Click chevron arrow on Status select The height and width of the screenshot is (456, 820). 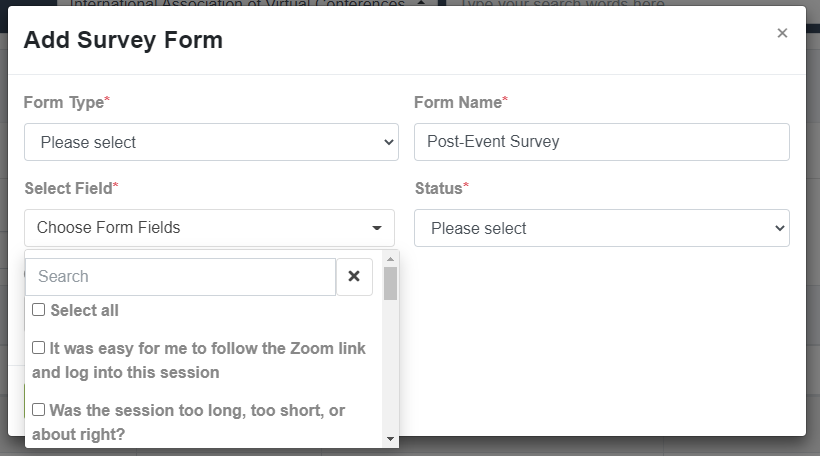pyautogui.click(x=780, y=229)
